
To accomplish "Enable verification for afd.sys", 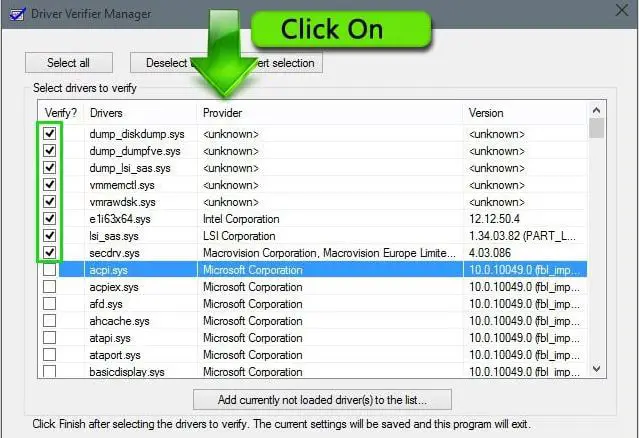I will 49,304.
